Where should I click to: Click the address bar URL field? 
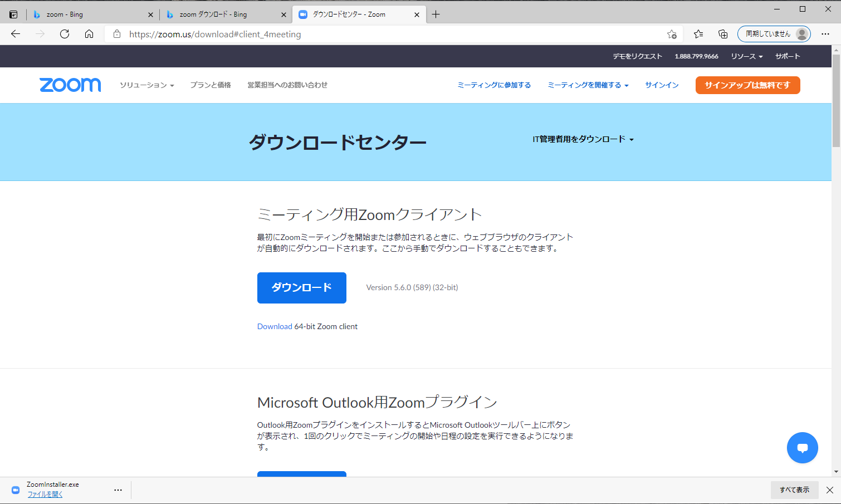[x=392, y=34]
